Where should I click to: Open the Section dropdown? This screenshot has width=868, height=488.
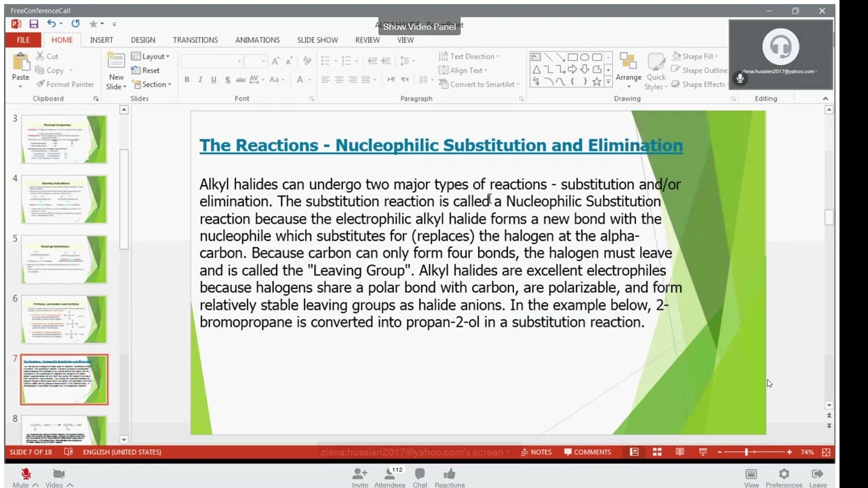151,85
